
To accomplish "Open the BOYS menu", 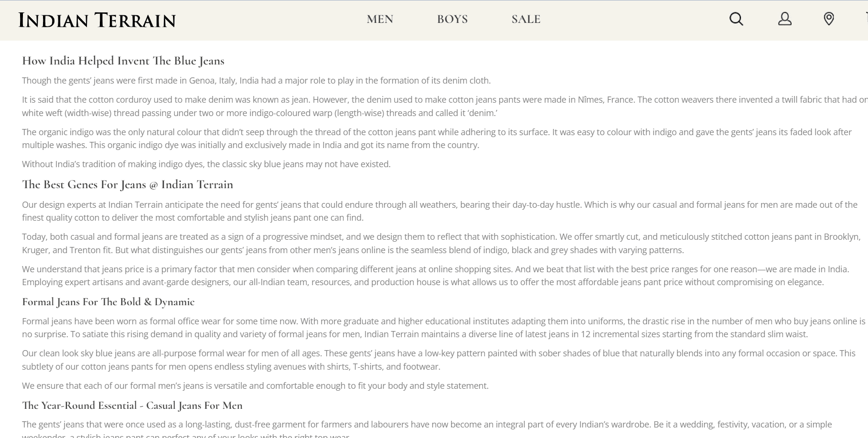I will pos(452,19).
